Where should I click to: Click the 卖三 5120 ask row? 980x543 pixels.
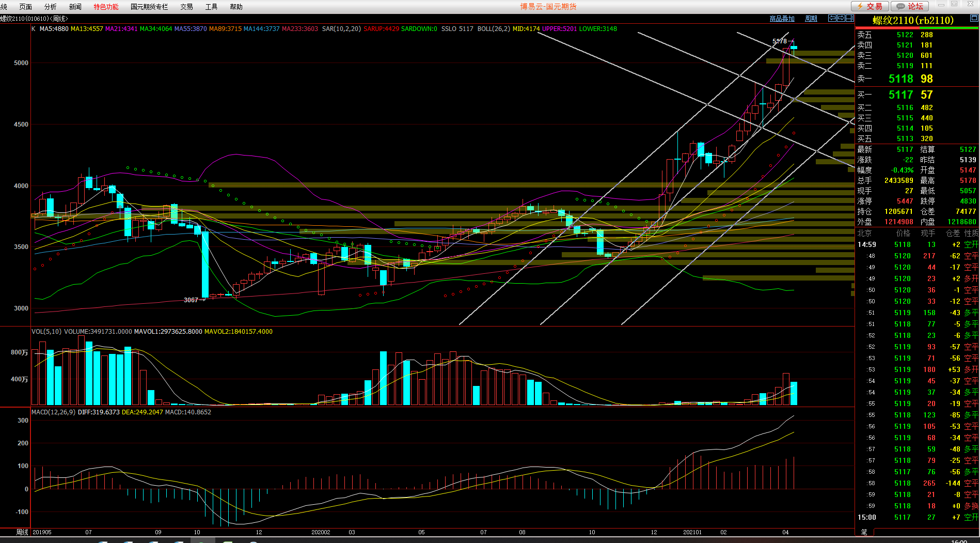917,56
